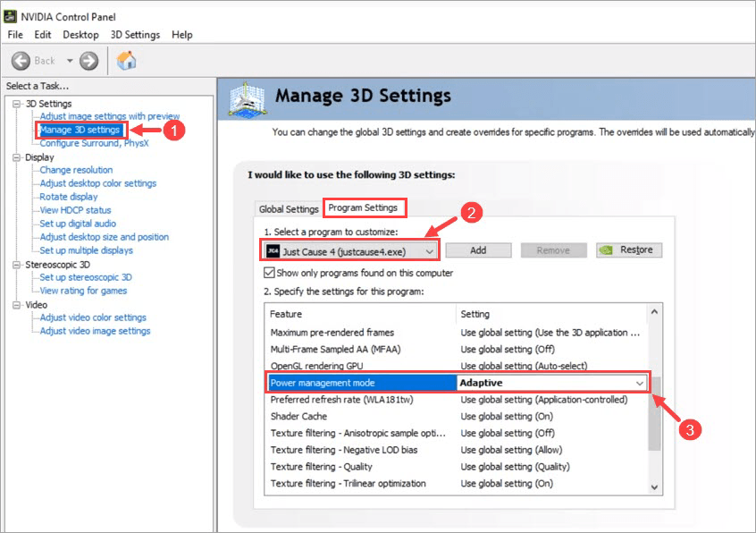
Task: Collapse the 3D Settings tree node
Action: point(17,104)
